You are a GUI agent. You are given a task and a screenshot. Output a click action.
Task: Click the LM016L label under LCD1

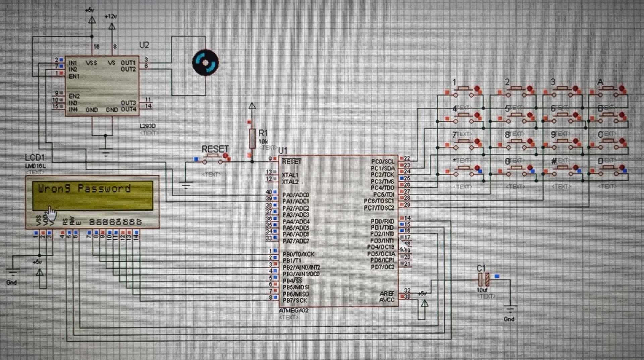(36, 165)
